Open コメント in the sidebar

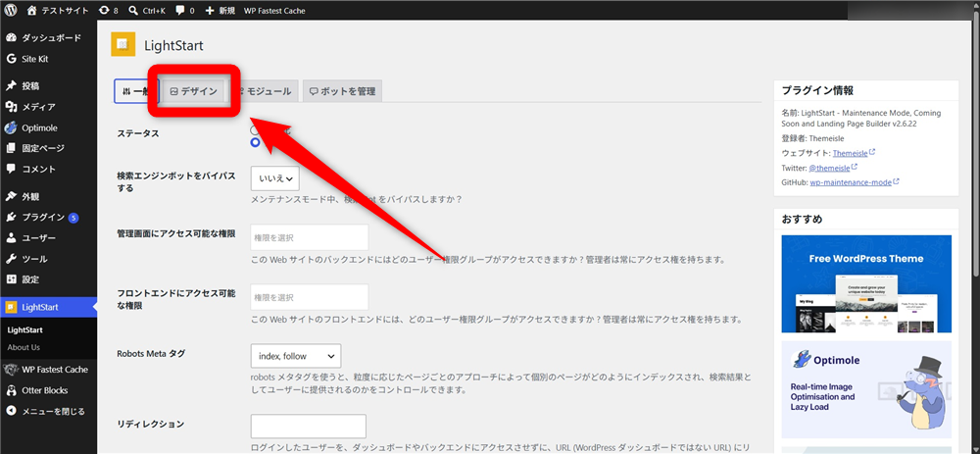click(48, 169)
